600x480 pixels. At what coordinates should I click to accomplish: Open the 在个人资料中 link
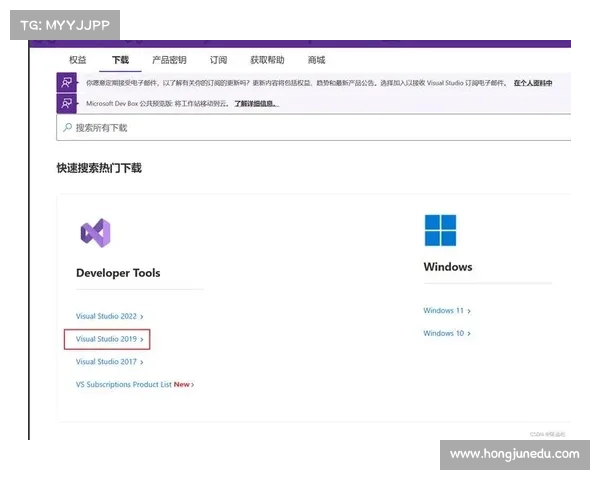tap(533, 83)
